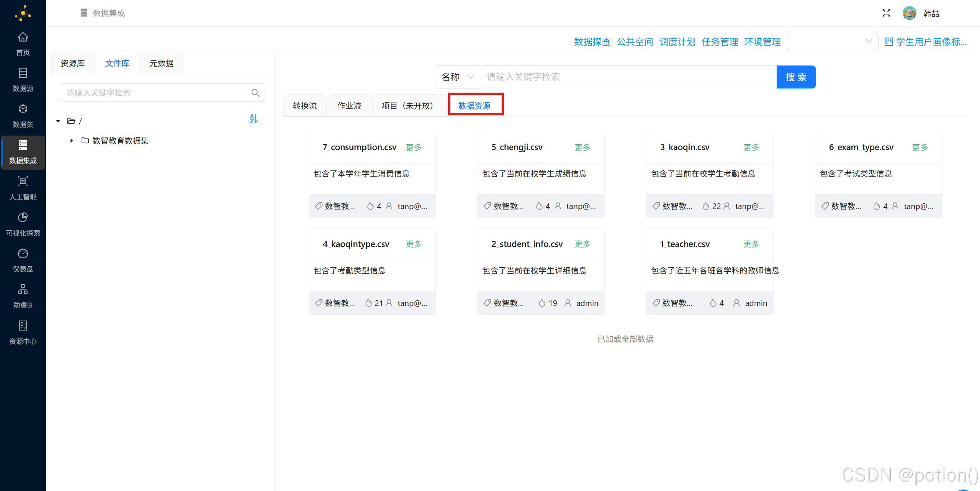Select the 数据资源 tab

[474, 106]
